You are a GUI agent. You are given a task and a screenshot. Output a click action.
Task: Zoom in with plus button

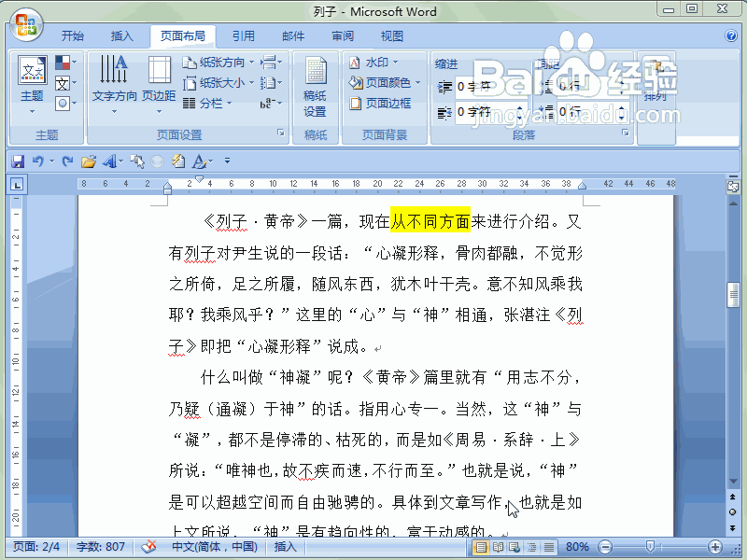pyautogui.click(x=715, y=547)
